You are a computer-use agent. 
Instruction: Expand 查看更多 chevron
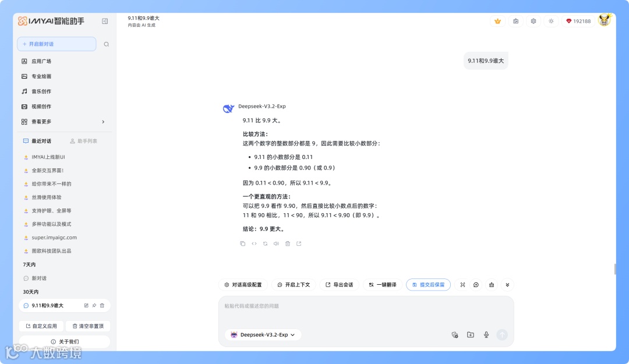pyautogui.click(x=103, y=122)
